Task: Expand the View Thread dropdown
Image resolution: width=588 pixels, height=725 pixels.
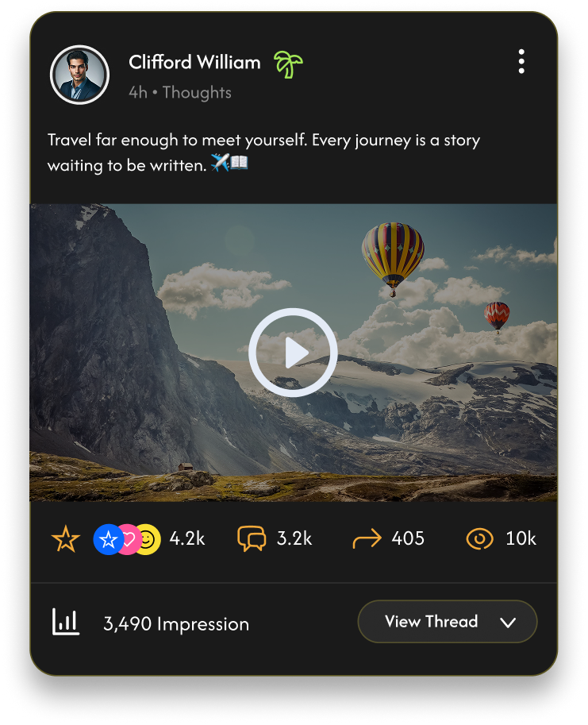Action: (x=447, y=622)
